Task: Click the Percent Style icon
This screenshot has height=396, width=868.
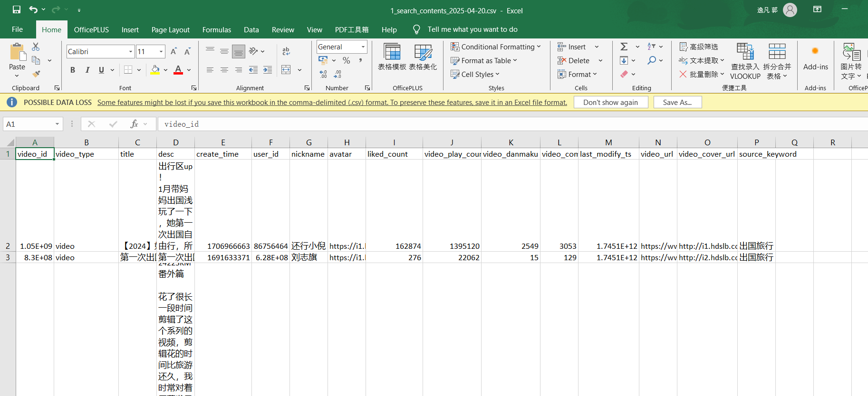Action: (347, 60)
